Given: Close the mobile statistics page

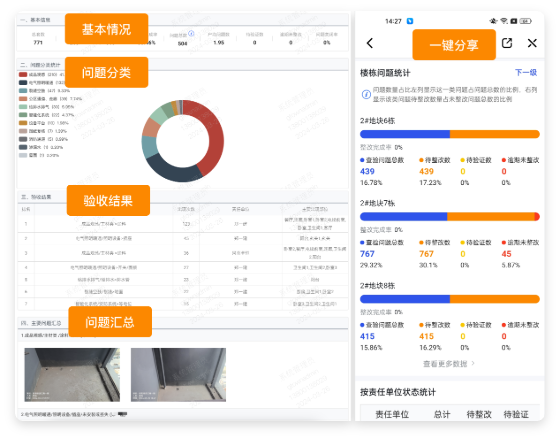Looking at the screenshot, I should click(532, 43).
